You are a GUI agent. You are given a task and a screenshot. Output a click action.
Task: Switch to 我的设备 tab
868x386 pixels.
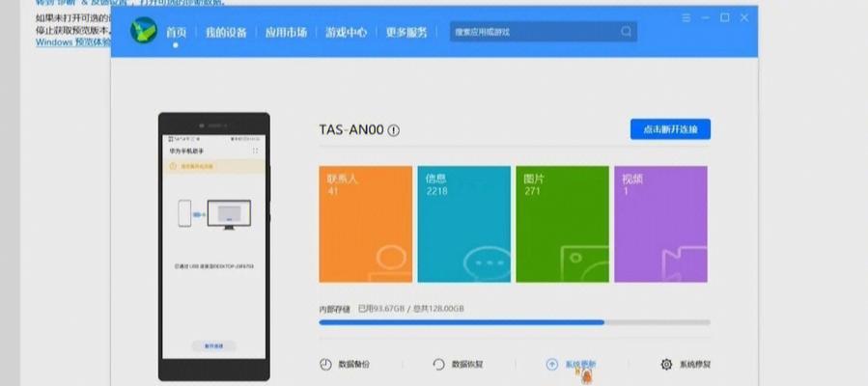[x=226, y=33]
